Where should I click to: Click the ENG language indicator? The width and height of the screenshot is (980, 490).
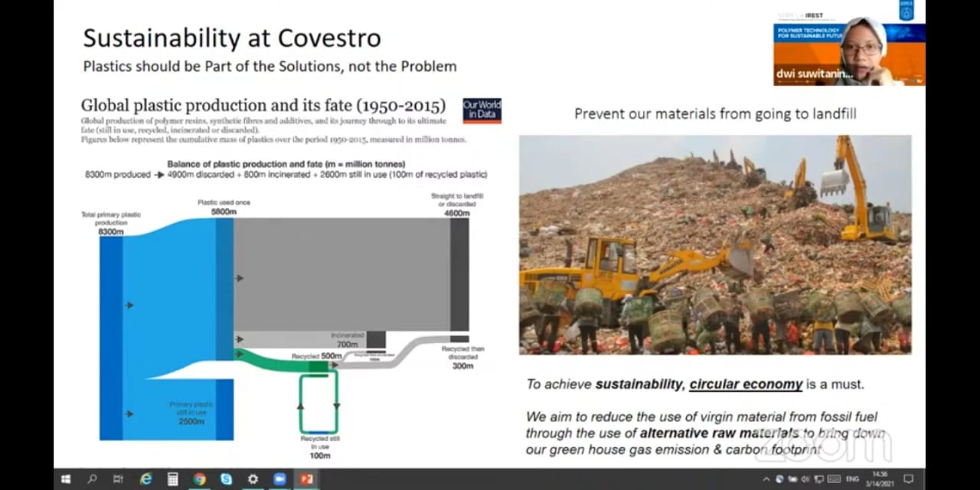(x=852, y=479)
